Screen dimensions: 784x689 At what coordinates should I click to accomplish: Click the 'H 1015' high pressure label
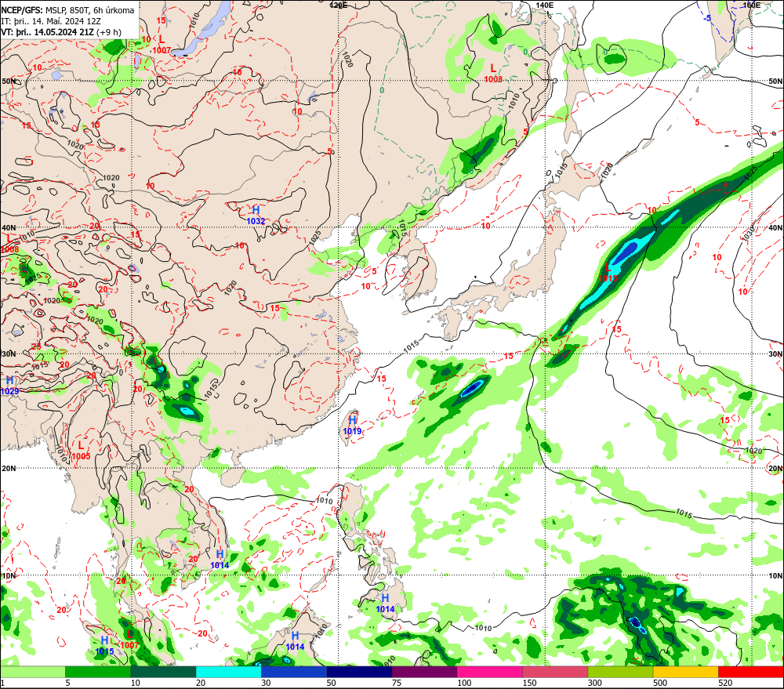click(x=104, y=646)
